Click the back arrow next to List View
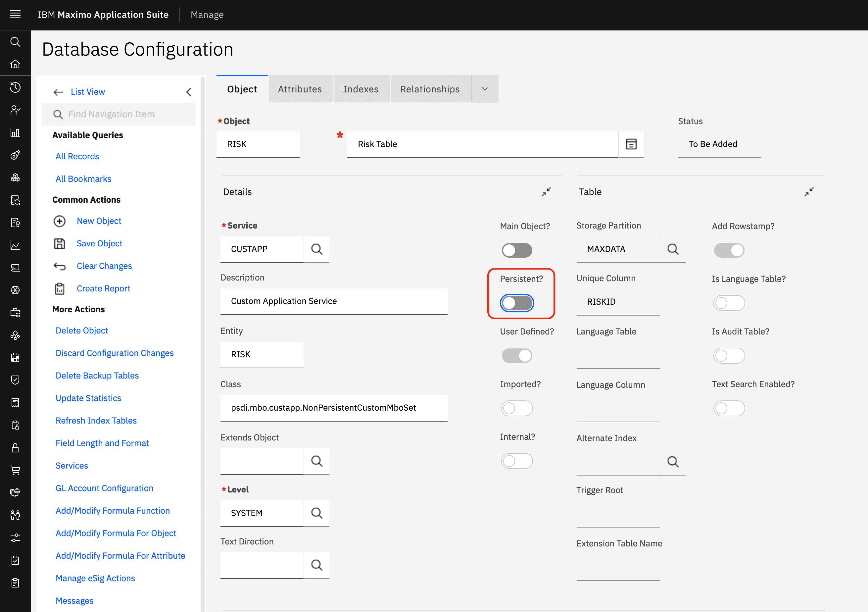 58,92
